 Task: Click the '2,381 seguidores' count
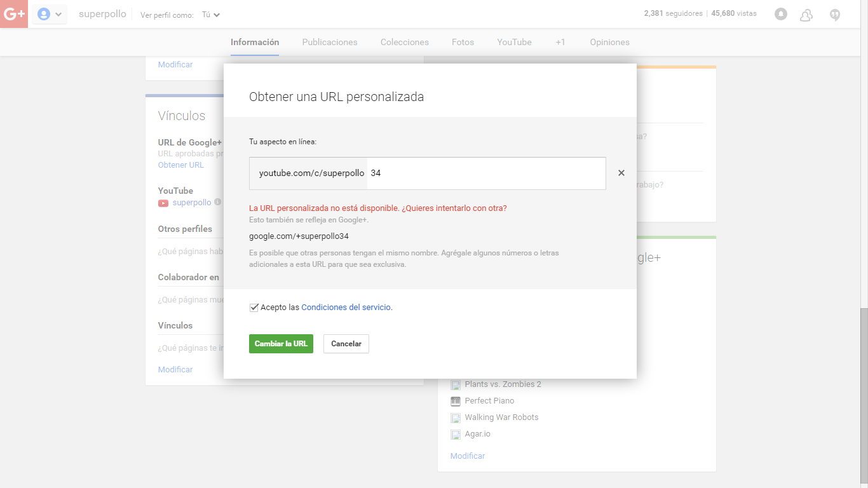674,13
